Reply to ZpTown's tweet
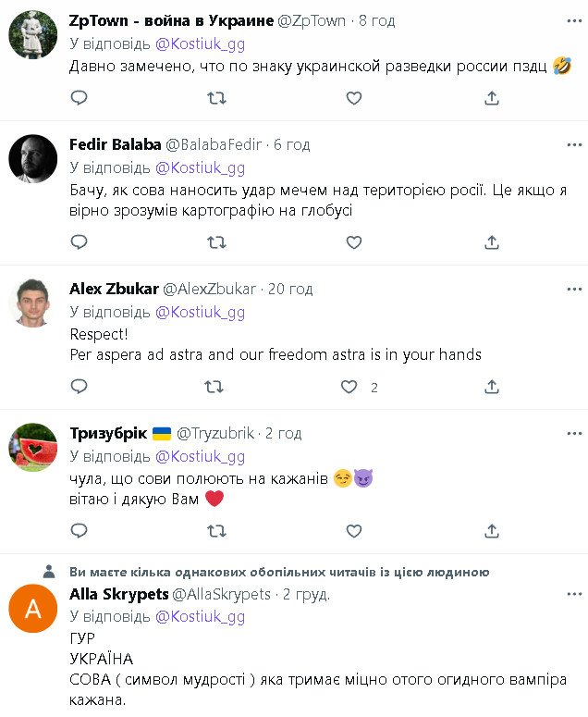 point(80,97)
